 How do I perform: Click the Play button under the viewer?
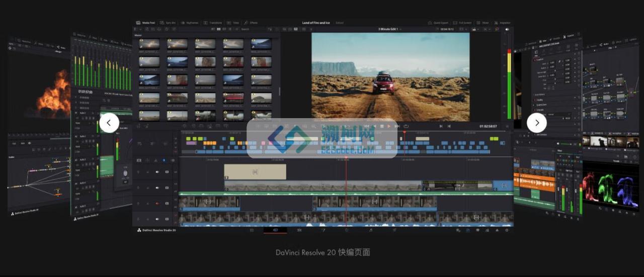[x=389, y=126]
